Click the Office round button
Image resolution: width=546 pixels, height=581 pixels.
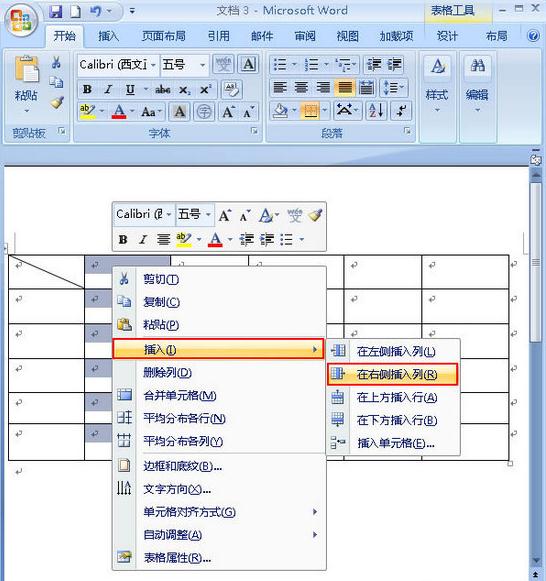(x=21, y=20)
